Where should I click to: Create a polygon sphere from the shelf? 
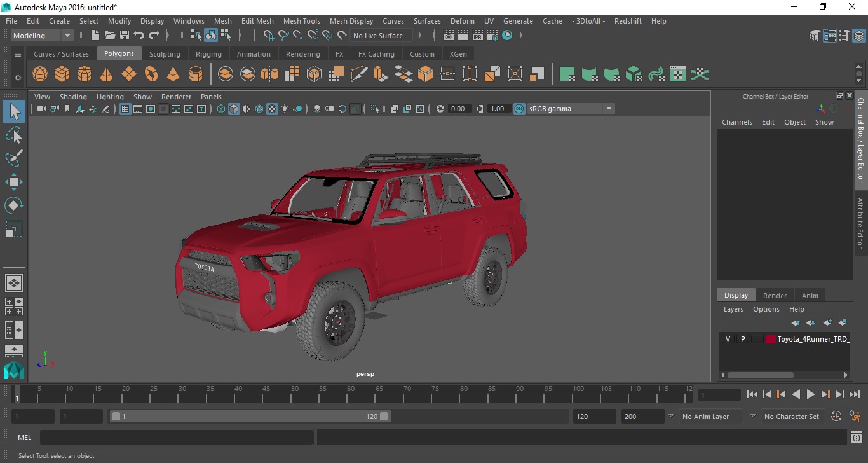40,74
